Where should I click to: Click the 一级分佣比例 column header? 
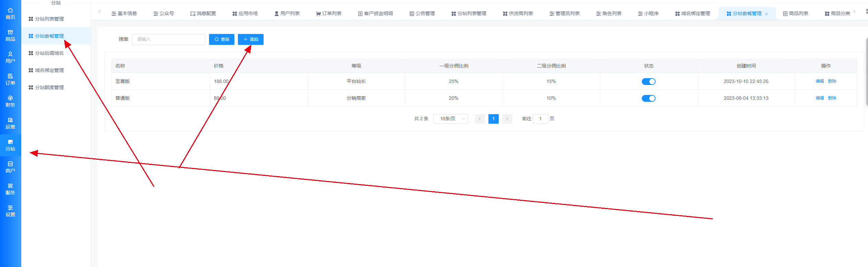(454, 66)
